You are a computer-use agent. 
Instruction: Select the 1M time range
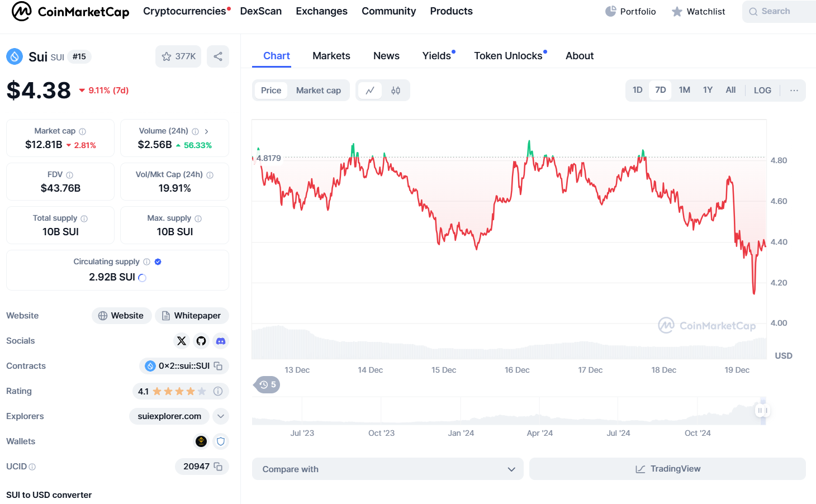pyautogui.click(x=684, y=90)
